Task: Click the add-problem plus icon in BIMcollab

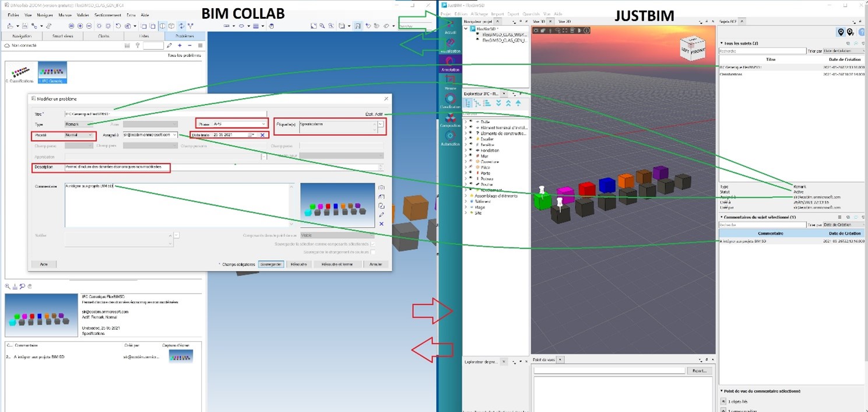Action: point(180,46)
